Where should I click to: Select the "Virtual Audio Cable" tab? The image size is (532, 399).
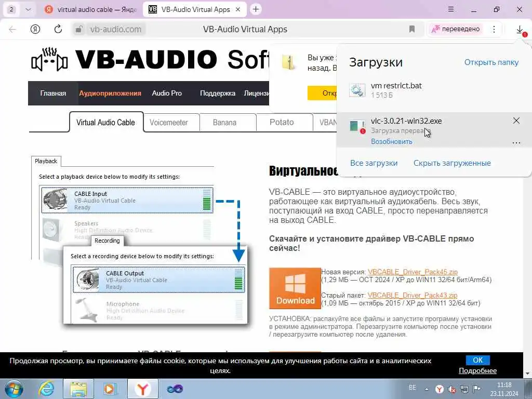point(106,123)
